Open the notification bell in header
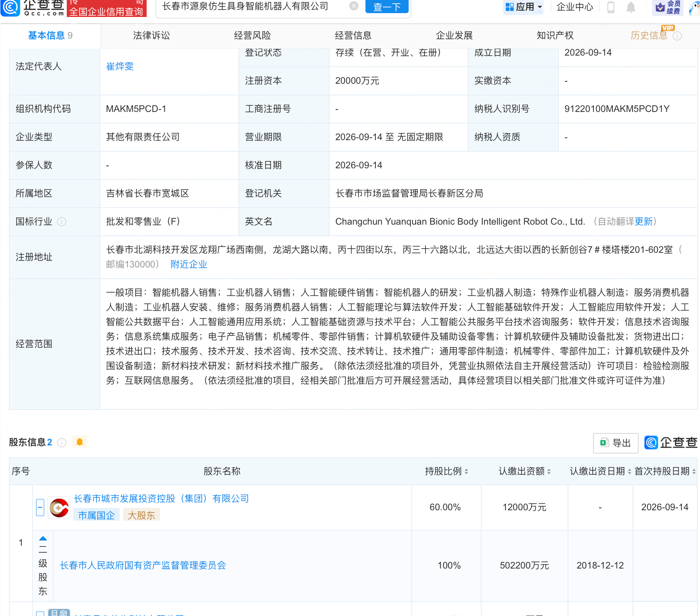Screen dimensions: 700x616 [631, 7]
